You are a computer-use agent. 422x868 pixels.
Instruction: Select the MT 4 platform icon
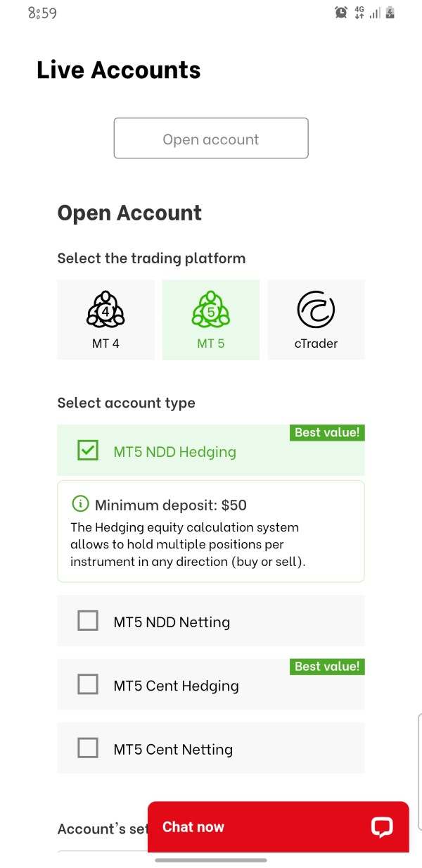(x=105, y=310)
